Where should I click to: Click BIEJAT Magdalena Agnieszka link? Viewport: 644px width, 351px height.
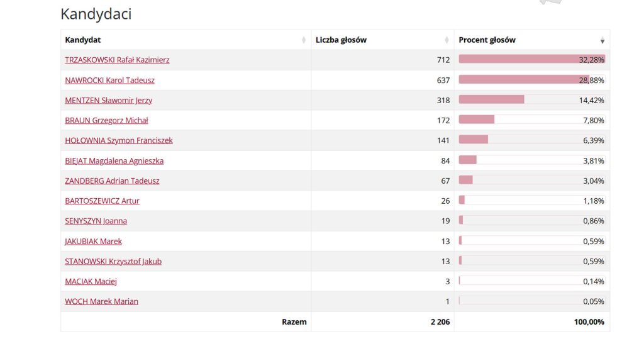114,161
